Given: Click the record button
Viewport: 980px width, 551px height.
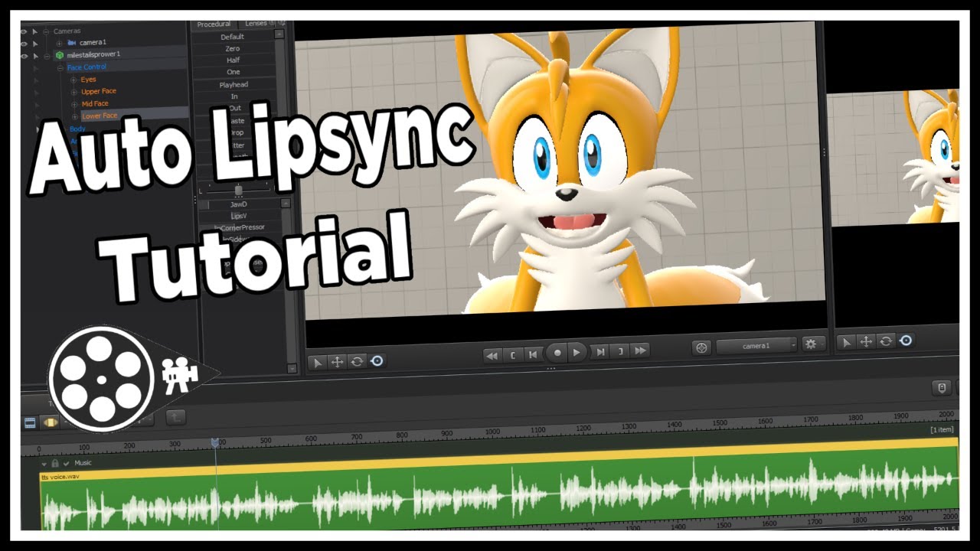Looking at the screenshot, I should 557,353.
